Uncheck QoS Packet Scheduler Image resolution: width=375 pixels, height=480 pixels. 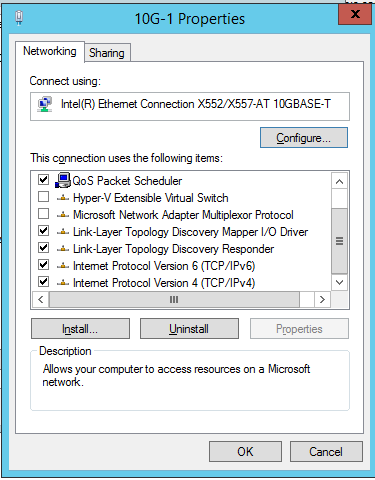(x=43, y=180)
